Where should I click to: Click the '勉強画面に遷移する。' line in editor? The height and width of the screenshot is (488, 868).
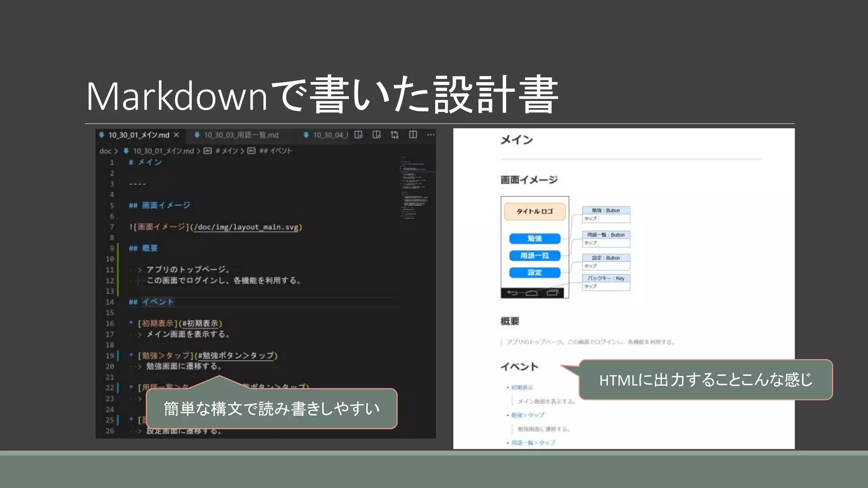pyautogui.click(x=184, y=366)
